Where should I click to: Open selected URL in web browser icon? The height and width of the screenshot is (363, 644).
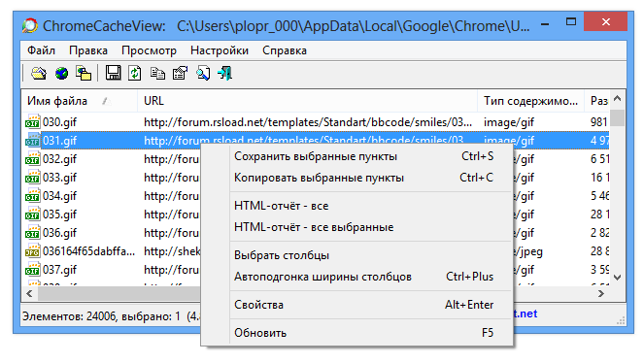[x=61, y=74]
